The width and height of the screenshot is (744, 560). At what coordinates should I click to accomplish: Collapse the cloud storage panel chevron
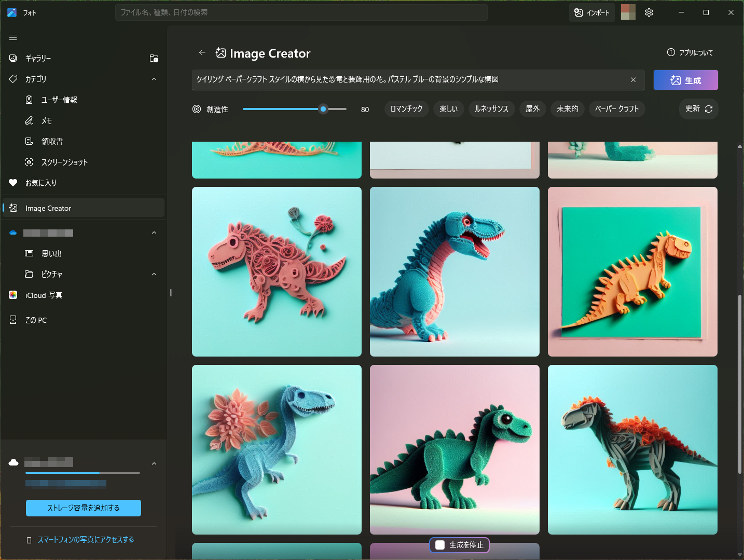[154, 463]
